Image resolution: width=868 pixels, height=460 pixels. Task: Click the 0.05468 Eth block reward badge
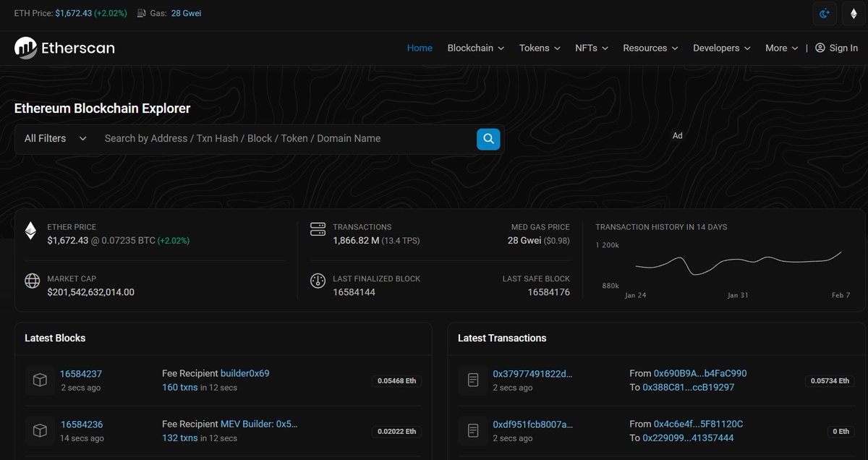click(x=396, y=380)
